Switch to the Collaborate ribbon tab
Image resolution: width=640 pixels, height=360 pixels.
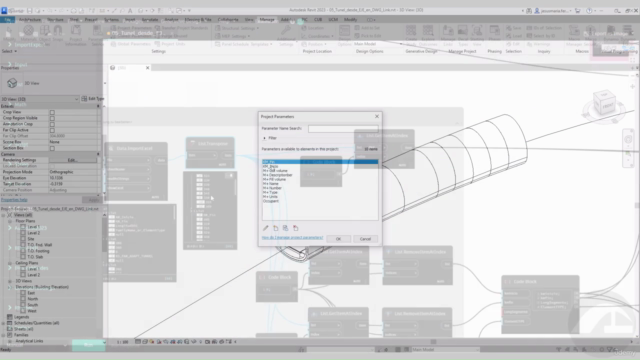(x=228, y=20)
